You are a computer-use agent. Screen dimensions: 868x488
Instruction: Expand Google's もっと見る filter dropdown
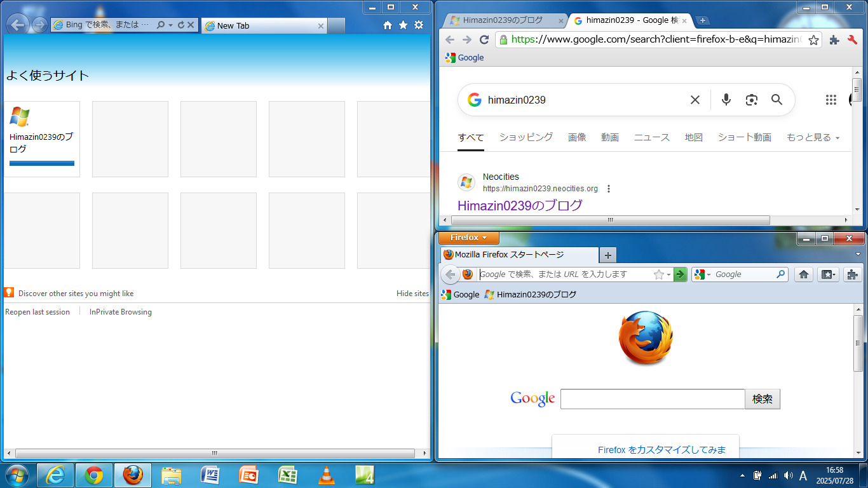pyautogui.click(x=813, y=137)
